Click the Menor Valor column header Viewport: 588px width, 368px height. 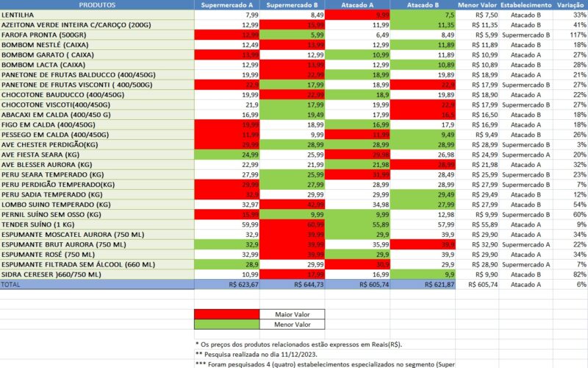pyautogui.click(x=477, y=5)
